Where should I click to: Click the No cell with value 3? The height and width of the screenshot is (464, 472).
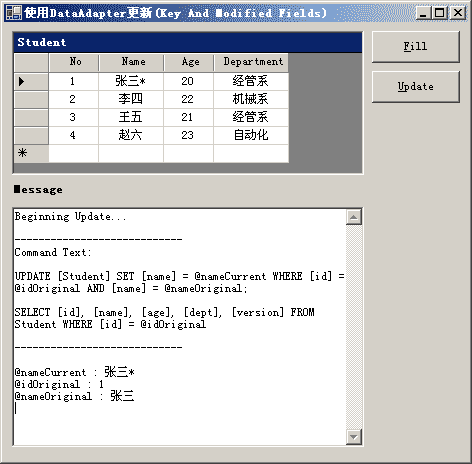pos(74,117)
